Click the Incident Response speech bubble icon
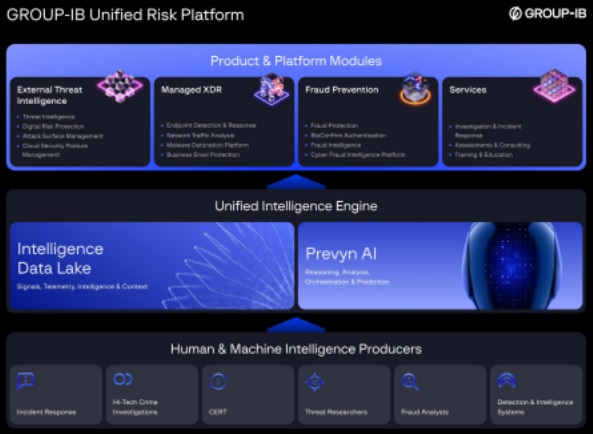The image size is (593, 434). coord(26,380)
